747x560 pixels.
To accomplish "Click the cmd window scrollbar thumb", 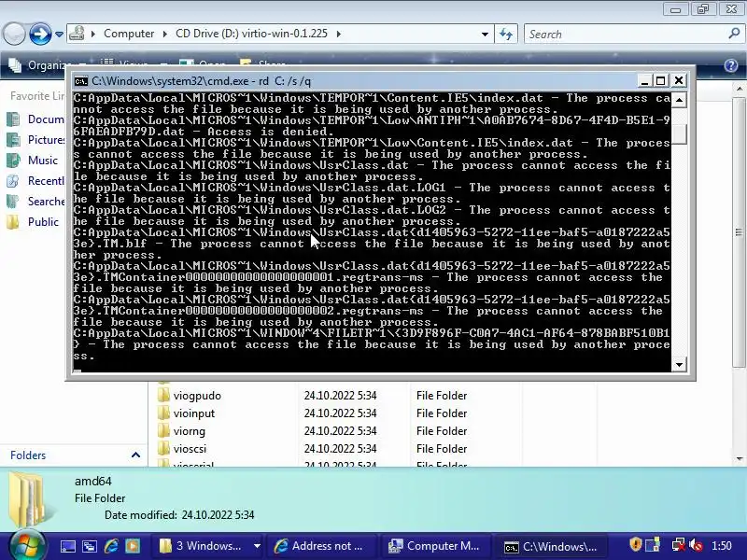I will tap(679, 134).
